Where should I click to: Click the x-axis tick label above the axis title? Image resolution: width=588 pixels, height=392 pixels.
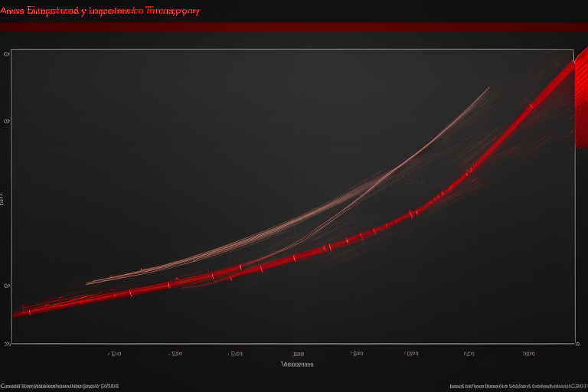pyautogui.click(x=297, y=354)
